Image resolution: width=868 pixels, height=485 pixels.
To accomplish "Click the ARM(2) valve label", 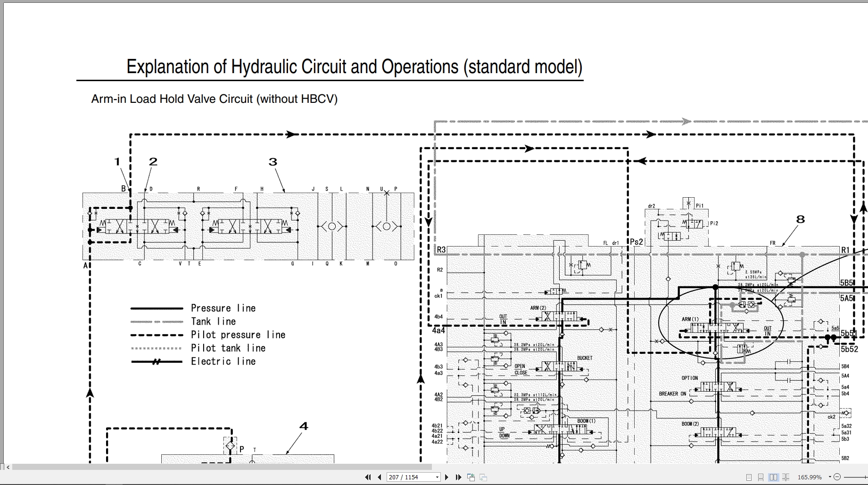I will [538, 308].
